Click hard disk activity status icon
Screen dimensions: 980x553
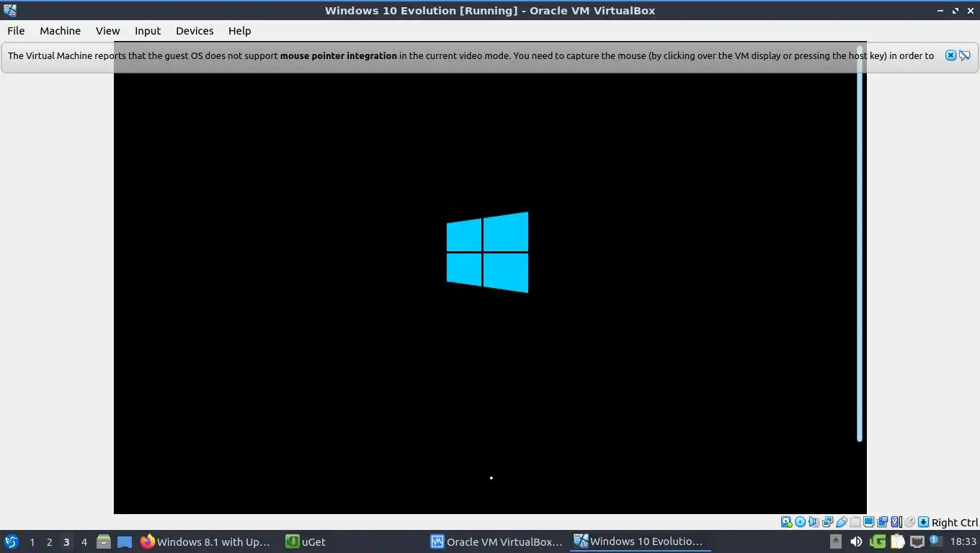click(x=786, y=522)
